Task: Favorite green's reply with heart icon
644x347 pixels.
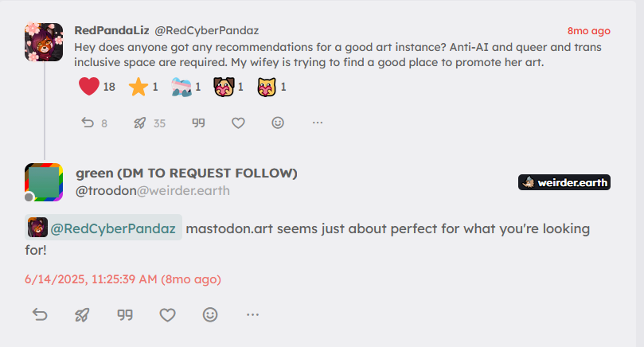Action: click(x=167, y=315)
